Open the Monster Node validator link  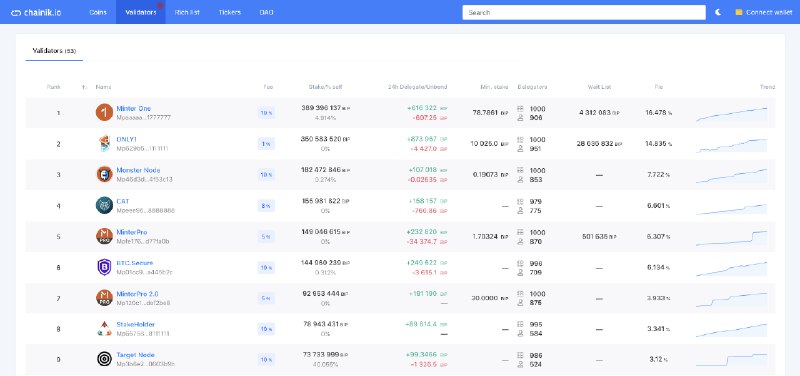click(x=138, y=170)
